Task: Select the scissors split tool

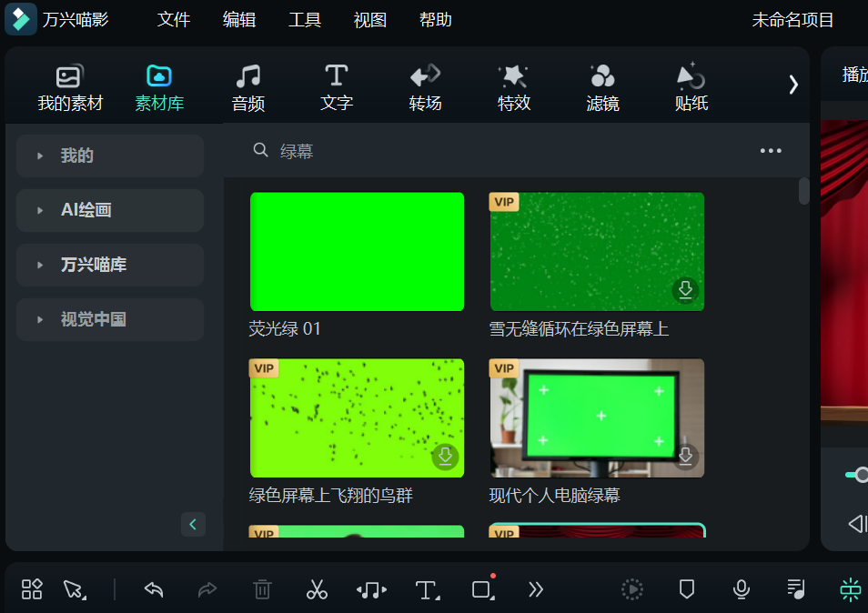Action: [x=317, y=589]
